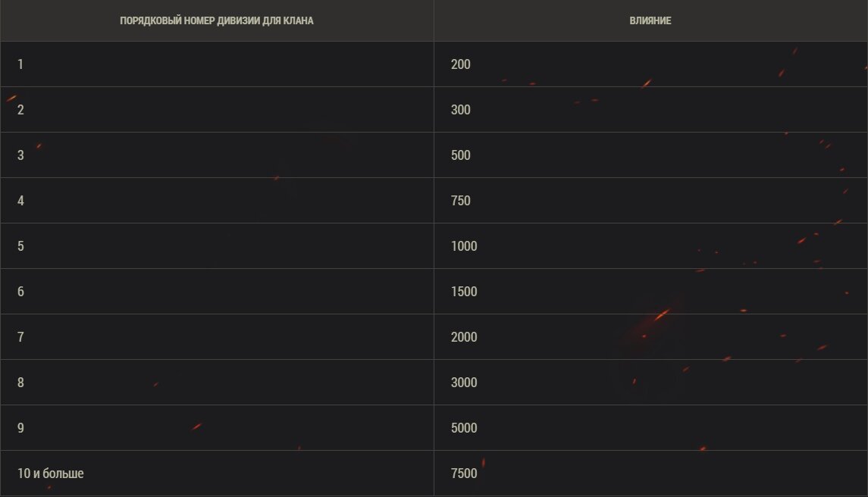This screenshot has height=497, width=868.
Task: Click the 2000 influence value
Action: [x=464, y=336]
